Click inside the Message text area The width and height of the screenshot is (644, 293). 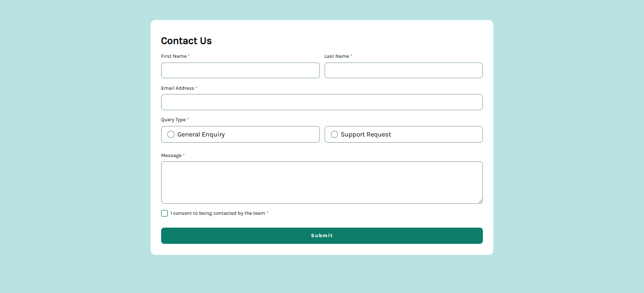tap(322, 182)
